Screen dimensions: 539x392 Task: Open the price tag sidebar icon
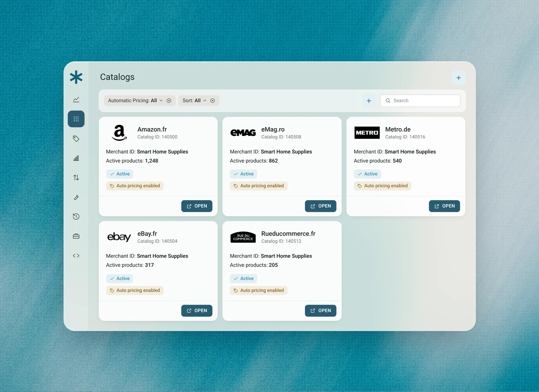pyautogui.click(x=76, y=139)
